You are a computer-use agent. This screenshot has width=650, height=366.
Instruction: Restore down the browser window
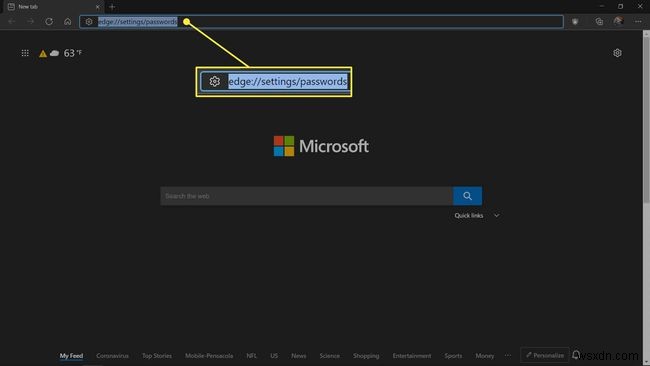(621, 6)
